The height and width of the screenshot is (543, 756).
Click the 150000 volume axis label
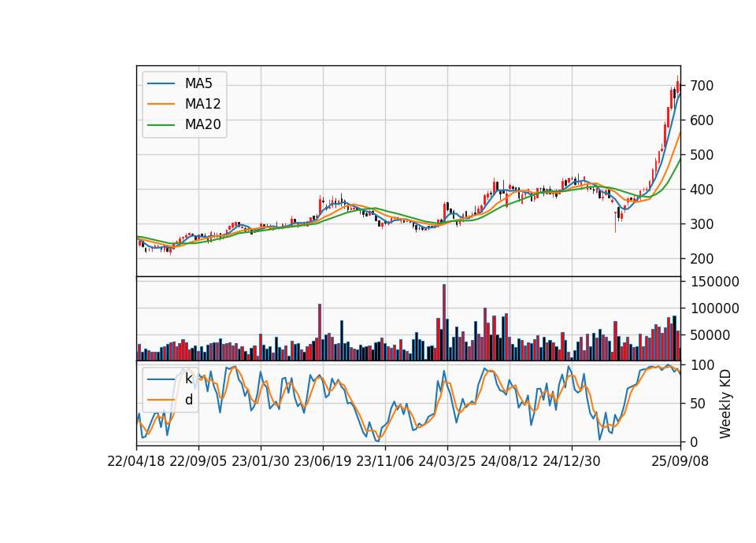pyautogui.click(x=715, y=282)
